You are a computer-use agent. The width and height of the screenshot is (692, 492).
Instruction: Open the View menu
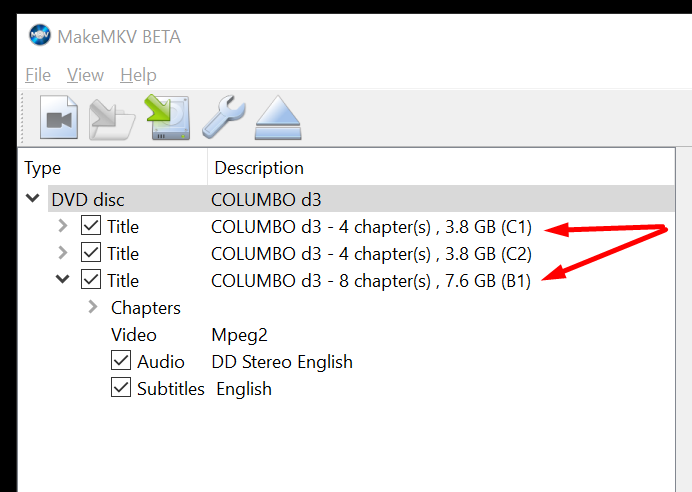[x=85, y=75]
